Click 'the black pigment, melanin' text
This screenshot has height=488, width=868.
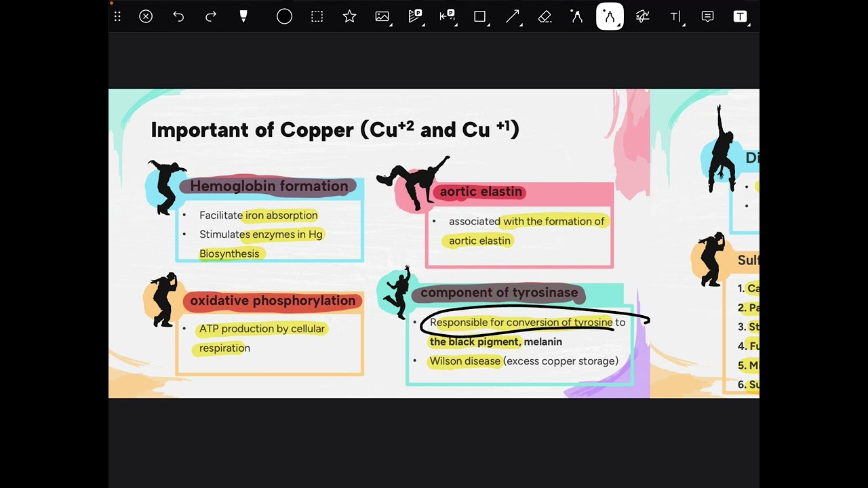click(496, 342)
